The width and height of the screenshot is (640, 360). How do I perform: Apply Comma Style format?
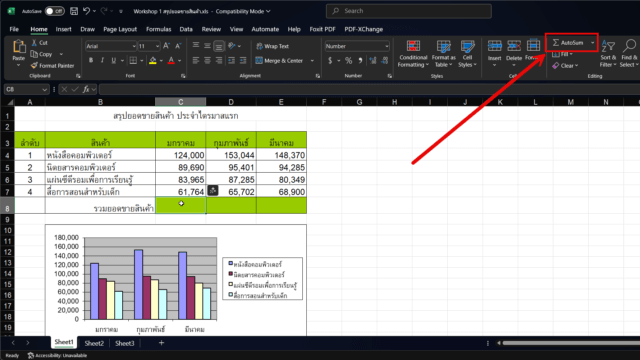coord(360,60)
